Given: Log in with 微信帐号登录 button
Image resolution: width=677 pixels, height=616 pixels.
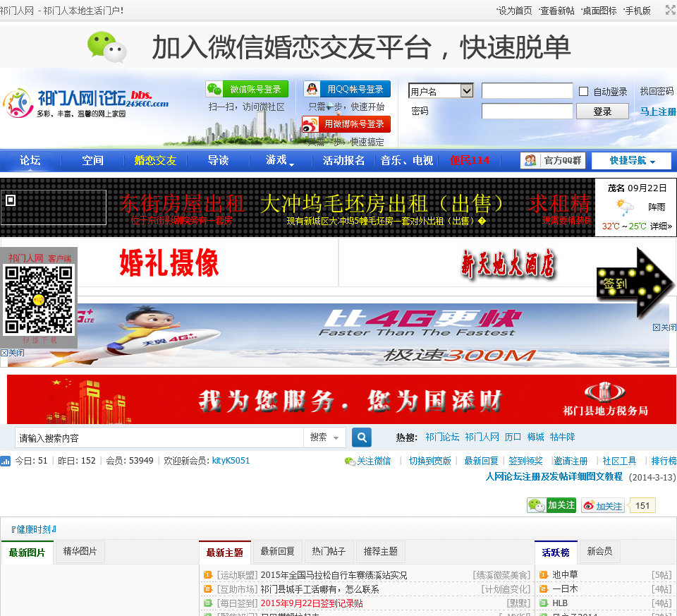Looking at the screenshot, I should click(247, 89).
